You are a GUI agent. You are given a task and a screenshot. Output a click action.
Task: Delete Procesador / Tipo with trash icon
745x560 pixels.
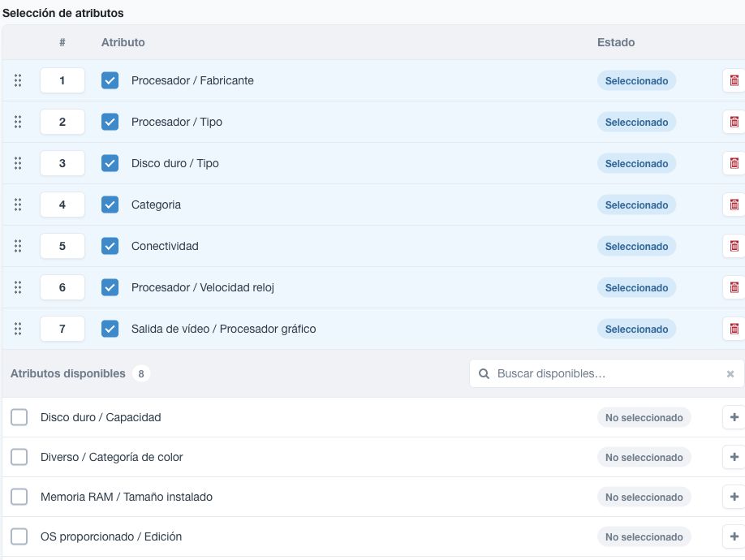[x=734, y=122]
